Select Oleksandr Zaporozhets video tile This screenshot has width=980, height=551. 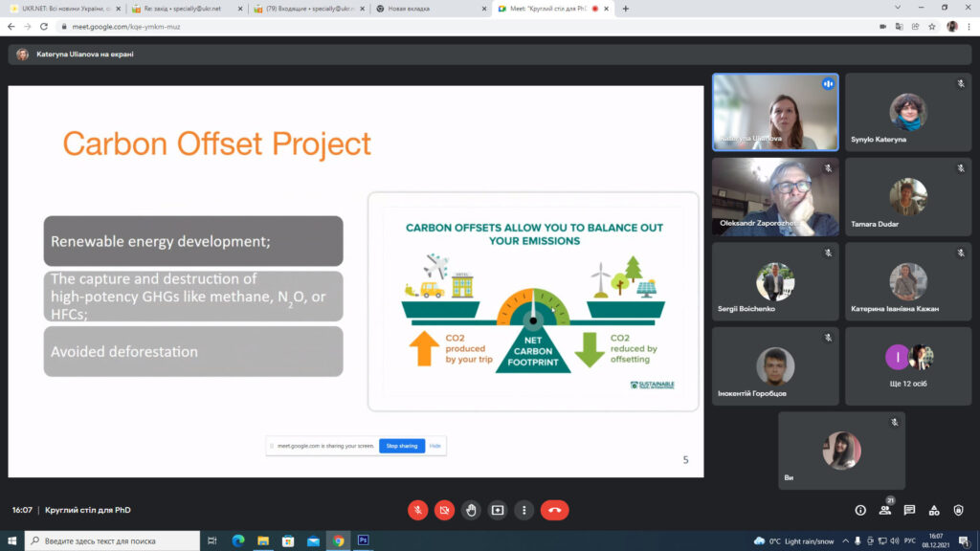(x=775, y=196)
